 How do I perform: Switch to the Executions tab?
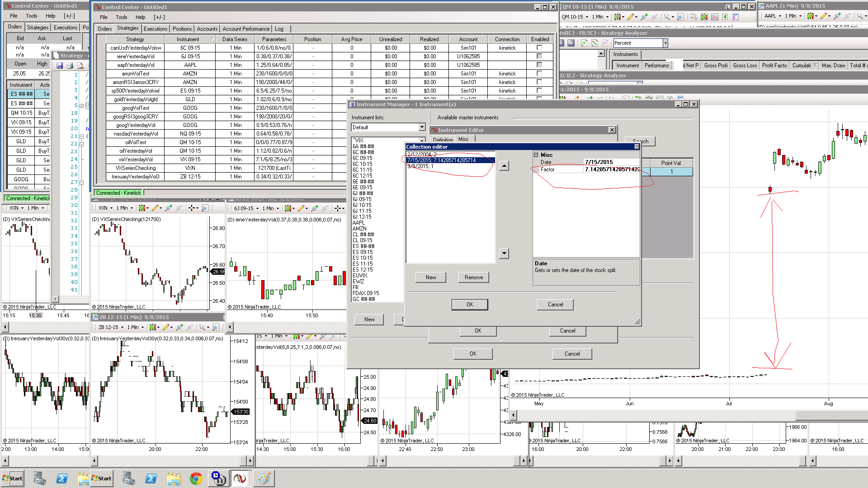[x=156, y=28]
